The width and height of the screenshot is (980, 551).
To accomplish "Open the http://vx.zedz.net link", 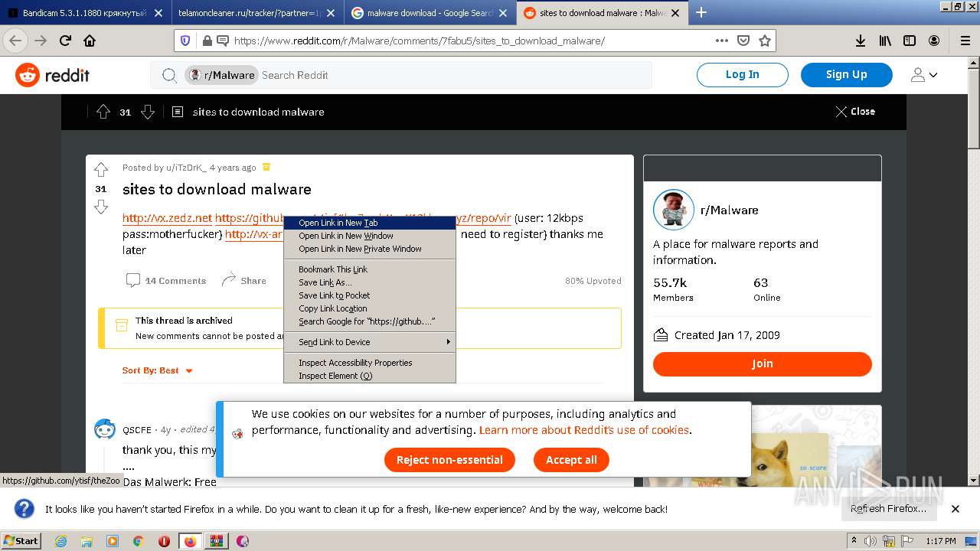I will [167, 218].
